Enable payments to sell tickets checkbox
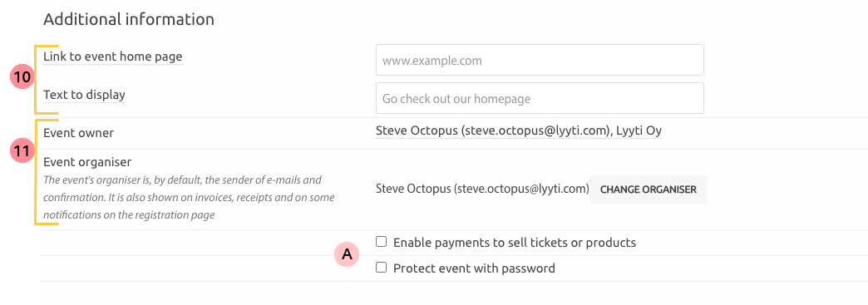The height and width of the screenshot is (305, 868). click(x=381, y=242)
